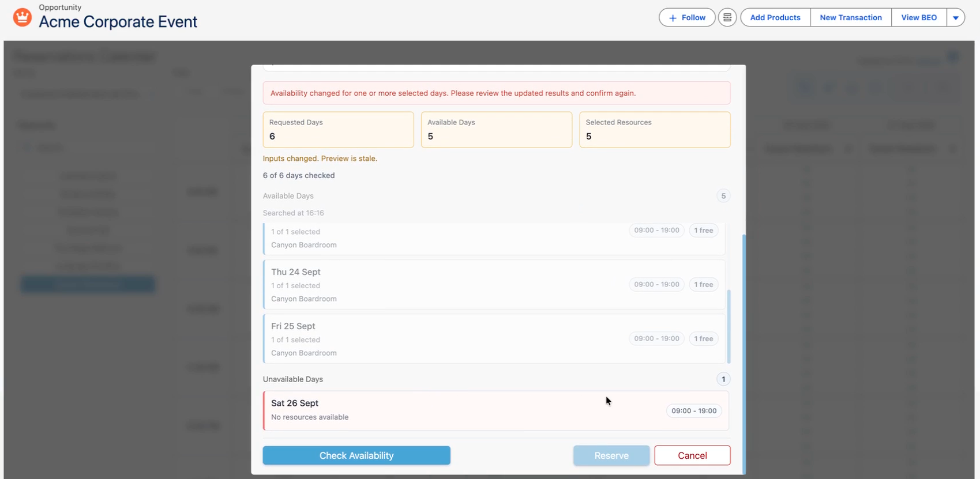Click the 09:00 - 19:00 time for Thu 24 Sept
The width and height of the screenshot is (980, 479).
tap(656, 284)
